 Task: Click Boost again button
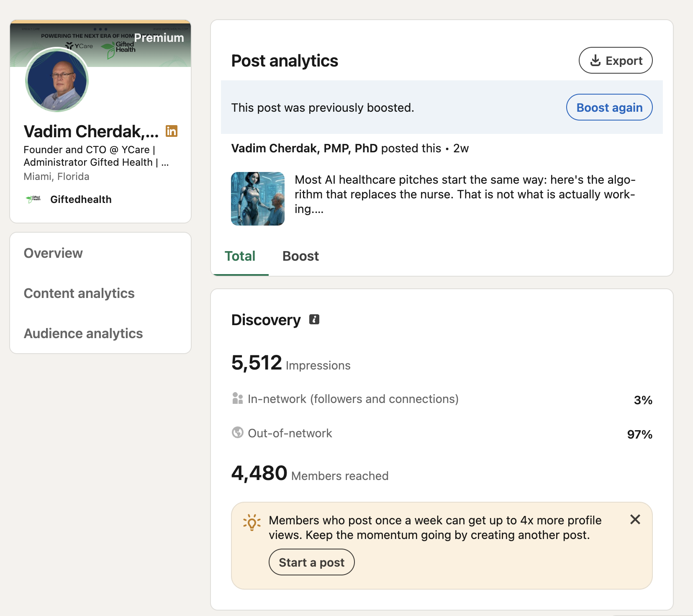[609, 107]
